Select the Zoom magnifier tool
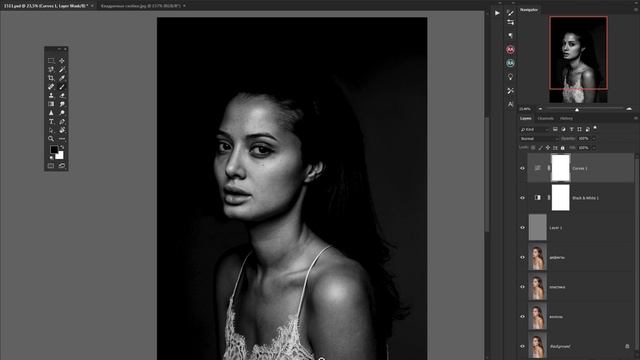The image size is (640, 360). [51, 139]
